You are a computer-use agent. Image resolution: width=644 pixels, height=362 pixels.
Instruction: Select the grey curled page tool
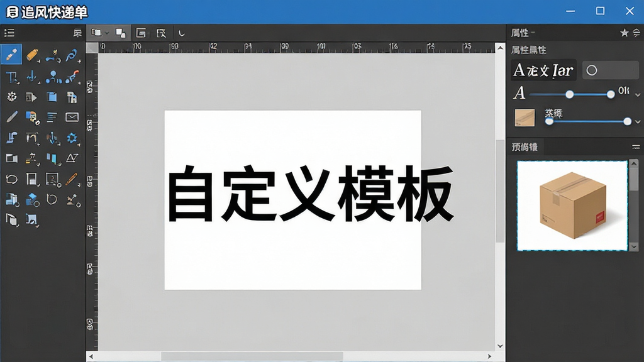[11, 220]
